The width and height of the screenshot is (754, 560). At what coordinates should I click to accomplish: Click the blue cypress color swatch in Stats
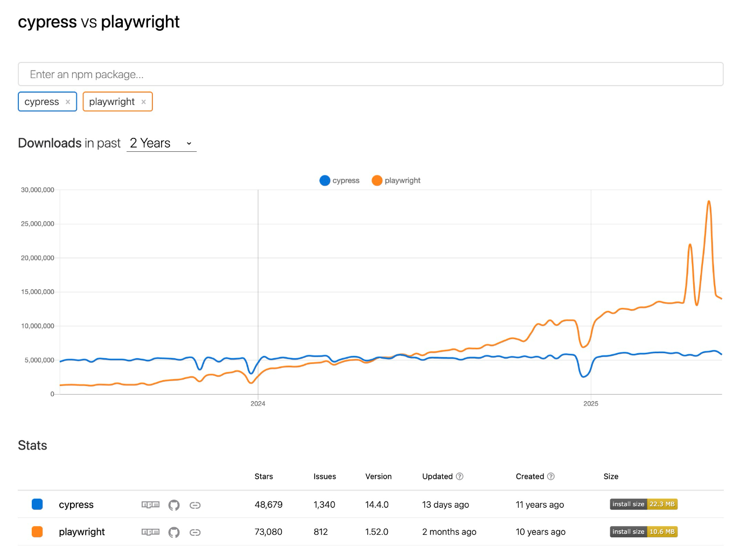pos(37,505)
